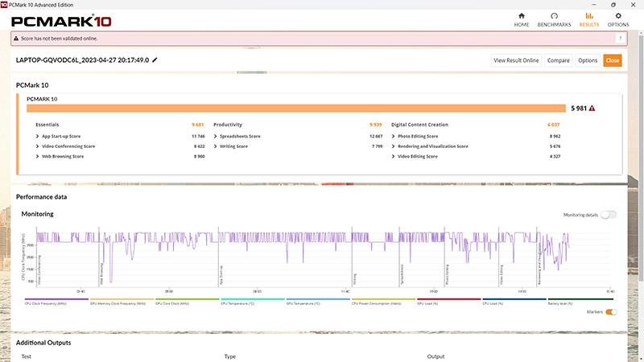Select CPU Load legend swatch

click(x=514, y=299)
